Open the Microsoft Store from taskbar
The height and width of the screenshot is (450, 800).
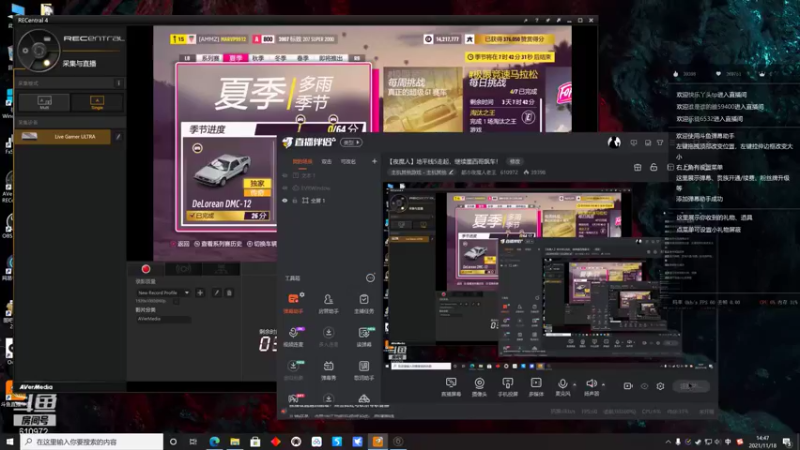pyautogui.click(x=255, y=441)
